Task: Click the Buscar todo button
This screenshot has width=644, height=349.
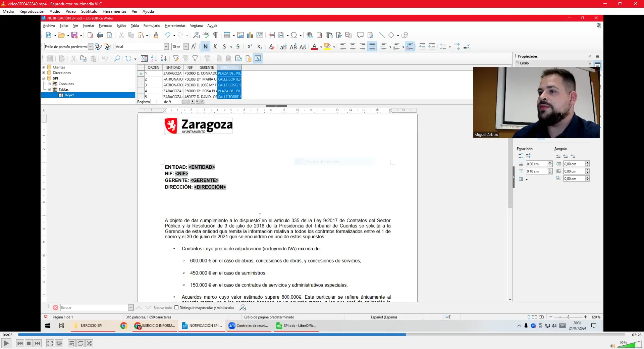Action: [x=163, y=308]
